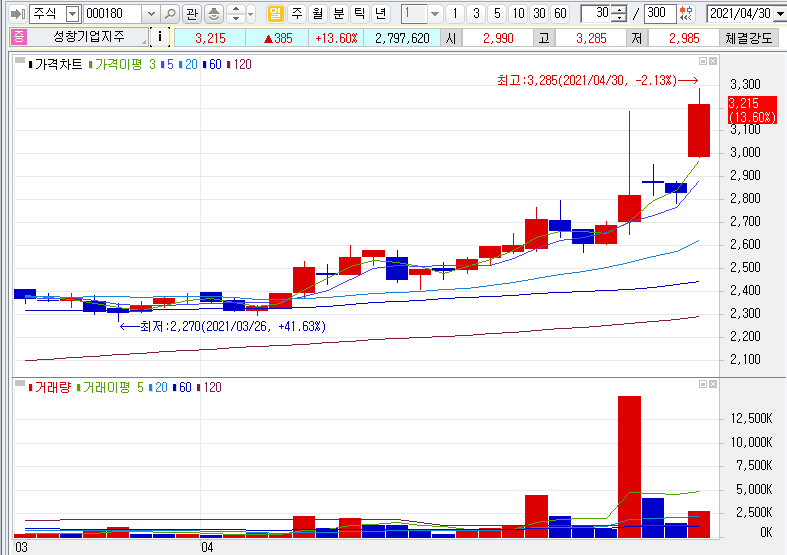Screen dimensions: 787x555
Task: Expand the stock code history dropdown arrow
Action: point(151,14)
